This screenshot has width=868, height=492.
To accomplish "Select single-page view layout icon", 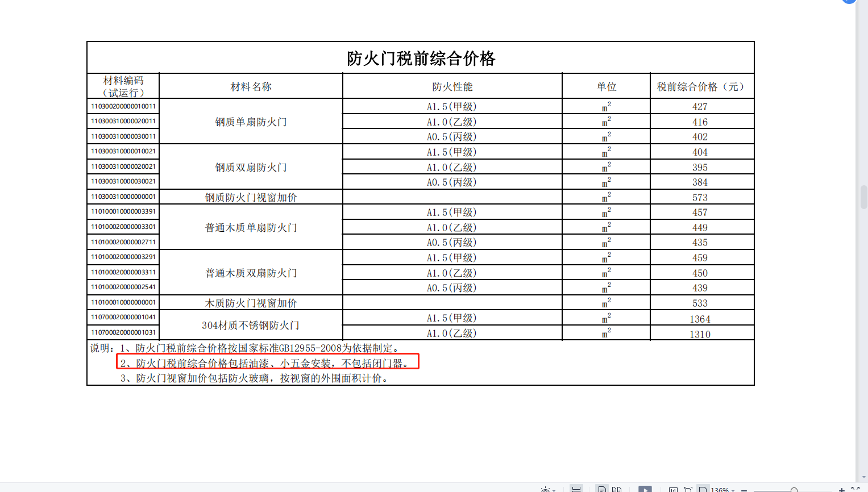I will [602, 489].
